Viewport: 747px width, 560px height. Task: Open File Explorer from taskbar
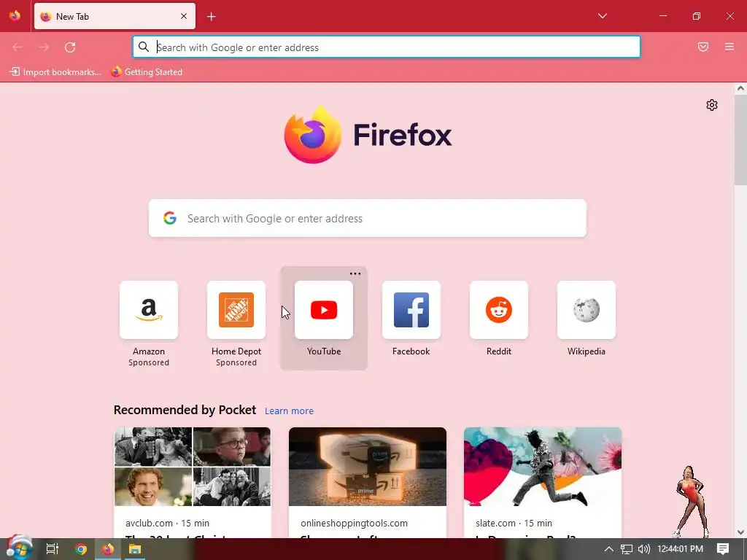[x=135, y=549]
